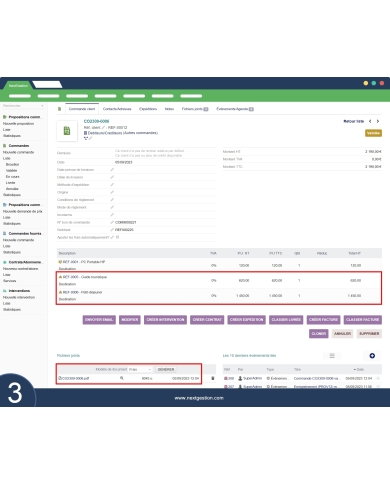
Task: Click the order document icon thumbnail
Action: click(x=67, y=131)
